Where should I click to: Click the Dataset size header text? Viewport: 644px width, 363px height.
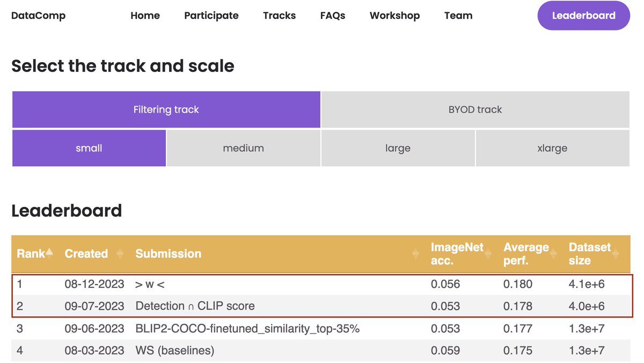click(590, 254)
